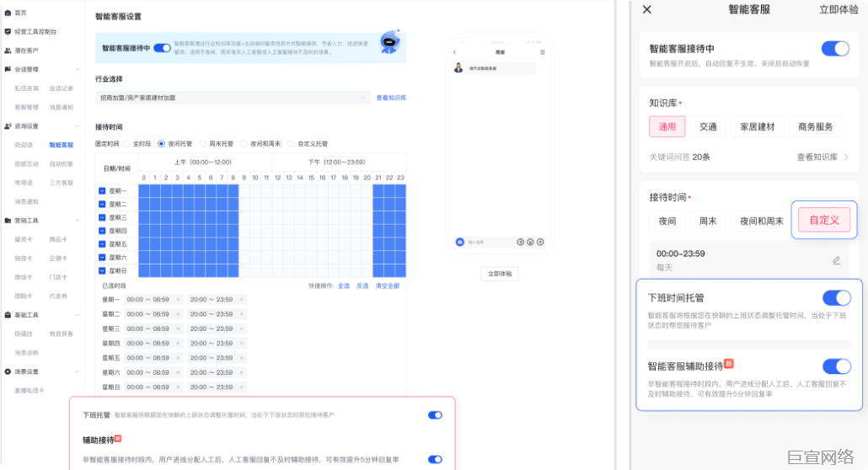Toggle the 辅助接待 switch at bottom
Screen dimensions: 868x470
click(x=435, y=460)
